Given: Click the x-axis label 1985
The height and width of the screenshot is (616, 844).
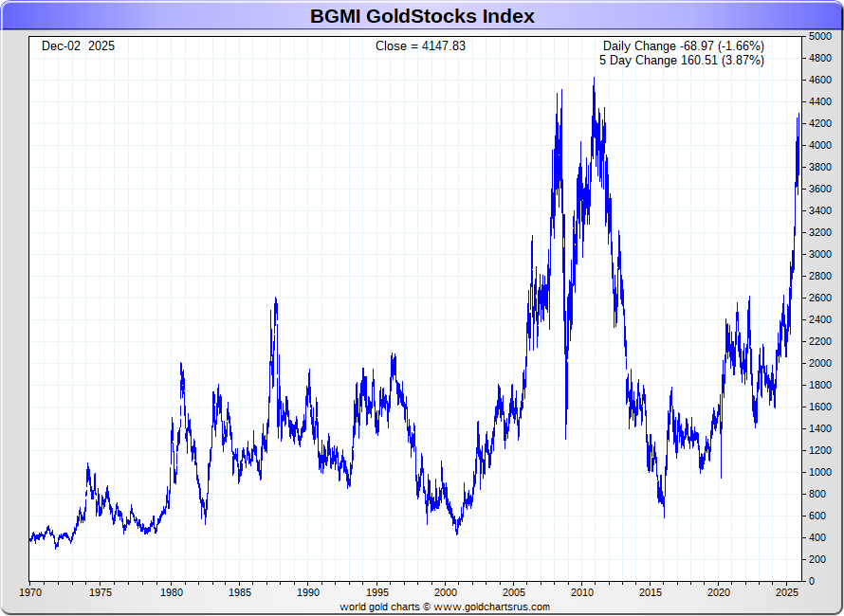Looking at the screenshot, I should (x=240, y=593).
